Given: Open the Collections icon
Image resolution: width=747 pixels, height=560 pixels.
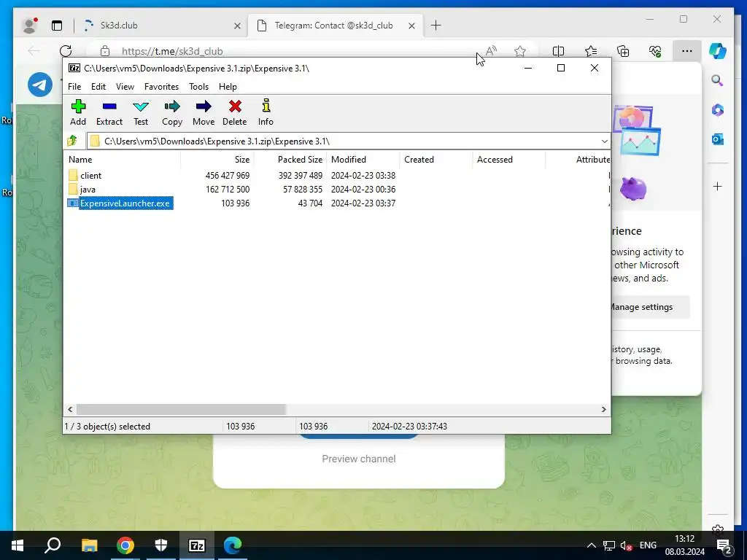Looking at the screenshot, I should coord(623,50).
